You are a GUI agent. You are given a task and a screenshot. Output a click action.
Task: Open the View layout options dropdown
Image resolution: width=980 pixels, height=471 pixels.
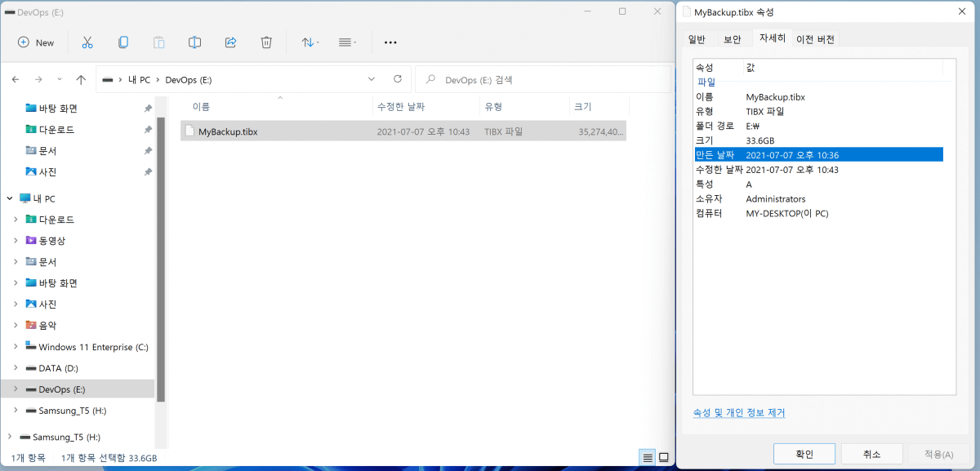(x=348, y=42)
